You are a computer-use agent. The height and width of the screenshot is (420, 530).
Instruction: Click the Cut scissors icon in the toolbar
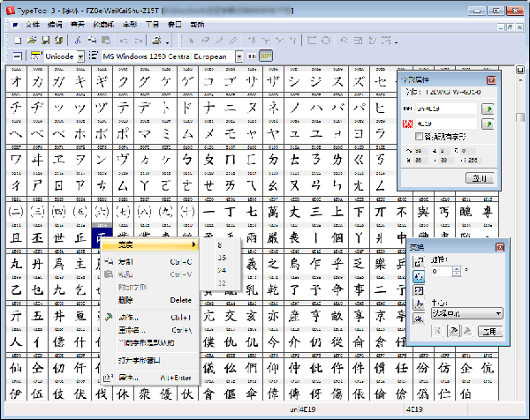pos(78,41)
